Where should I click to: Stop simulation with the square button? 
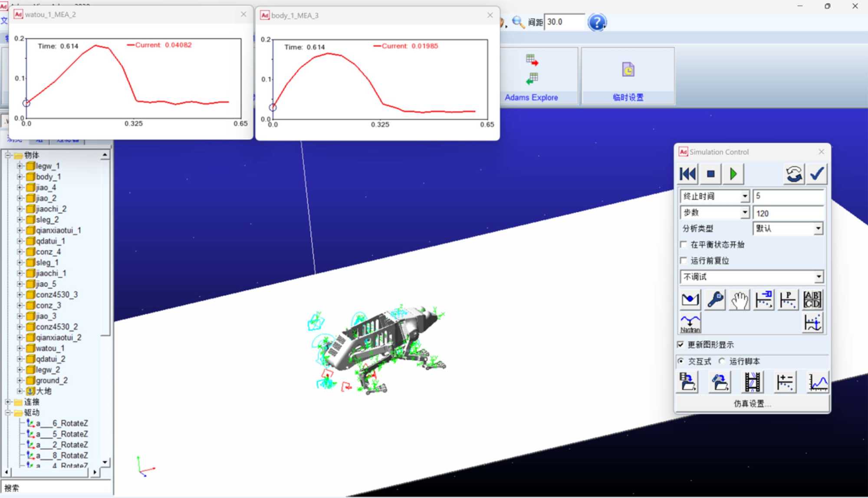(x=710, y=174)
